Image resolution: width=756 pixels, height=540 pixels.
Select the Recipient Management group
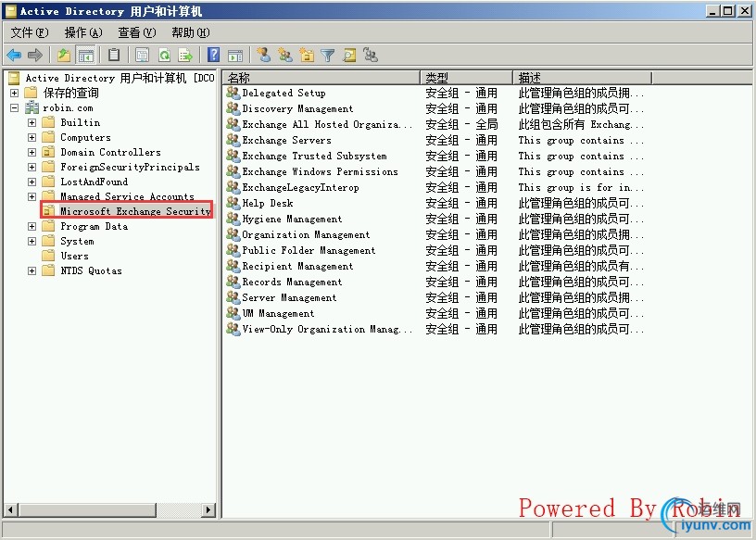point(297,266)
